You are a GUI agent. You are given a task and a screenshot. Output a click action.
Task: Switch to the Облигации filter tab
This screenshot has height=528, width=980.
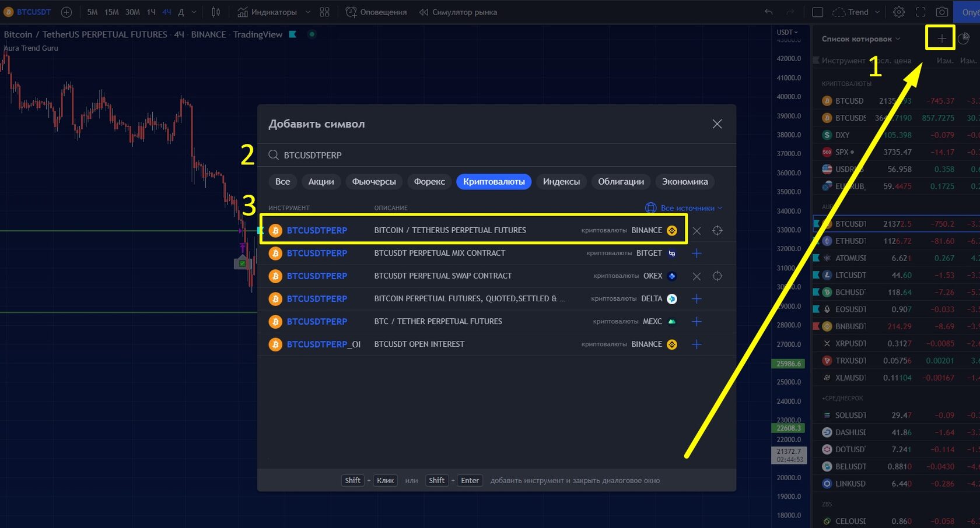click(621, 182)
